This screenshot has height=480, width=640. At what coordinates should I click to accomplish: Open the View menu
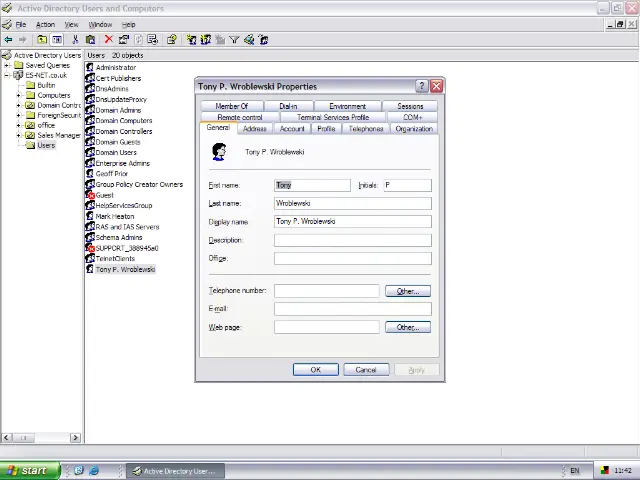(x=71, y=24)
